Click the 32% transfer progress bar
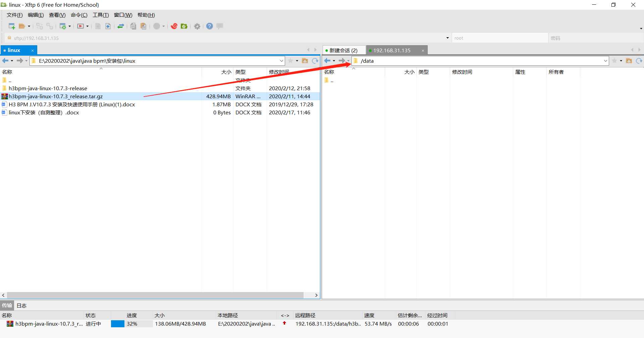 coord(131,324)
